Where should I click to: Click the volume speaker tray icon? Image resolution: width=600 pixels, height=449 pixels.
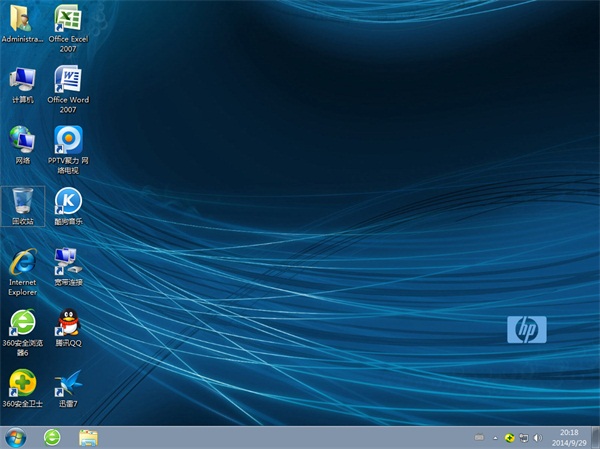pyautogui.click(x=539, y=438)
